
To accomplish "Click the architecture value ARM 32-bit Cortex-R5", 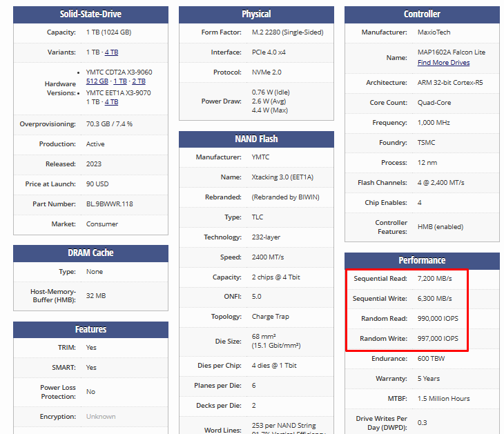I will [450, 83].
